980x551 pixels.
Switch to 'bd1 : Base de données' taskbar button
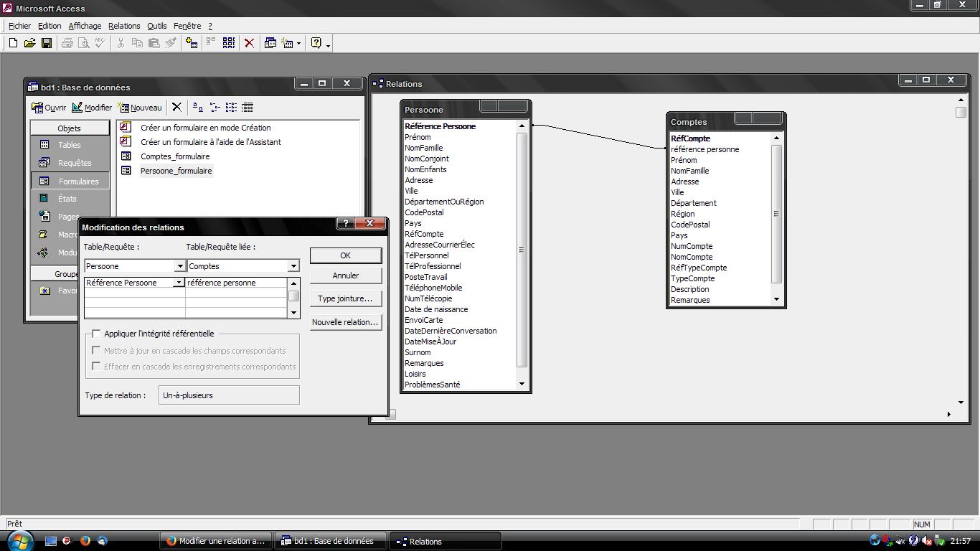click(x=331, y=541)
